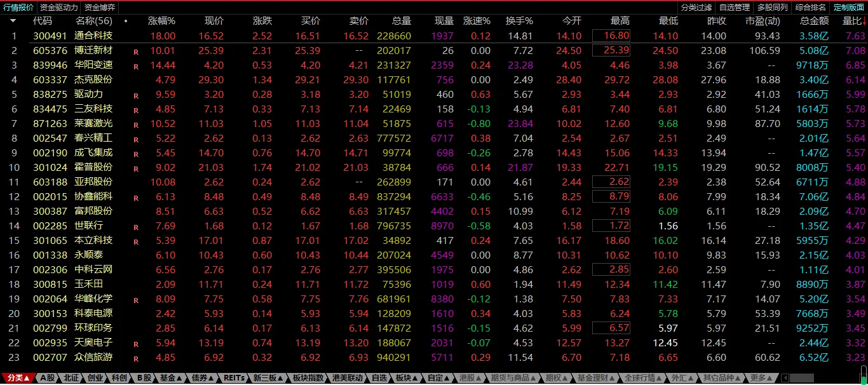The height and width of the screenshot is (385, 868).
Task: Click the R marker beside 成飞集成
Action: point(136,154)
